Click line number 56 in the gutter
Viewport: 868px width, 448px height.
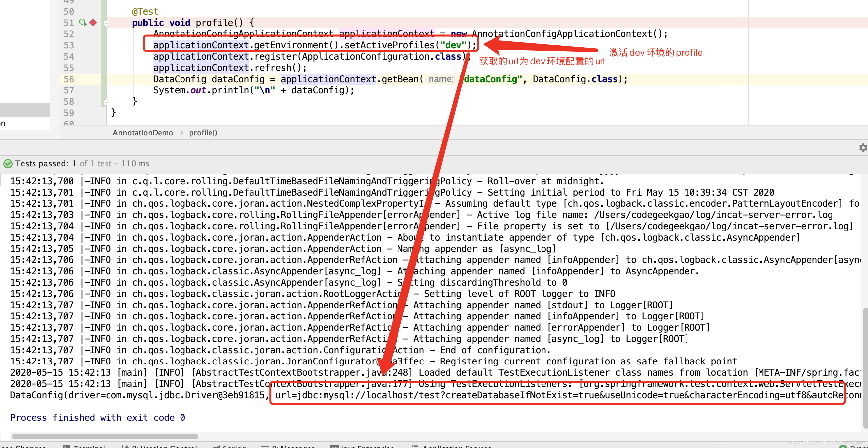(x=69, y=79)
